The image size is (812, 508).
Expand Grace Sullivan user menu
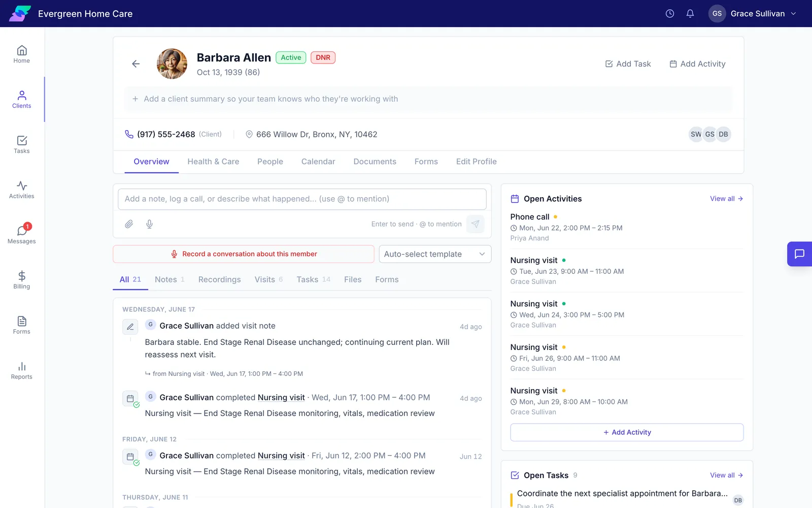coord(753,14)
